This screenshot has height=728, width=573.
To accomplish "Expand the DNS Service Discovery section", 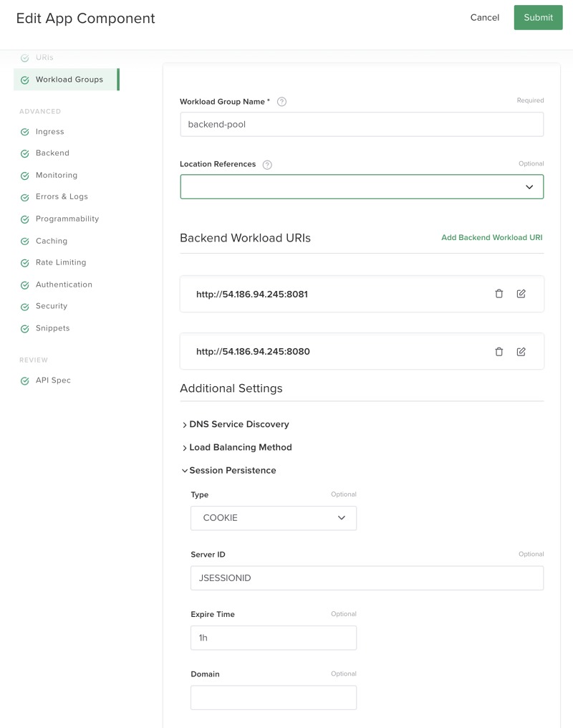I will (239, 424).
